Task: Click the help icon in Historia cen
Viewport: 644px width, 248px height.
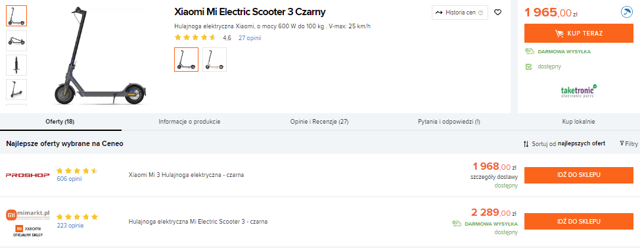Action: [480, 12]
